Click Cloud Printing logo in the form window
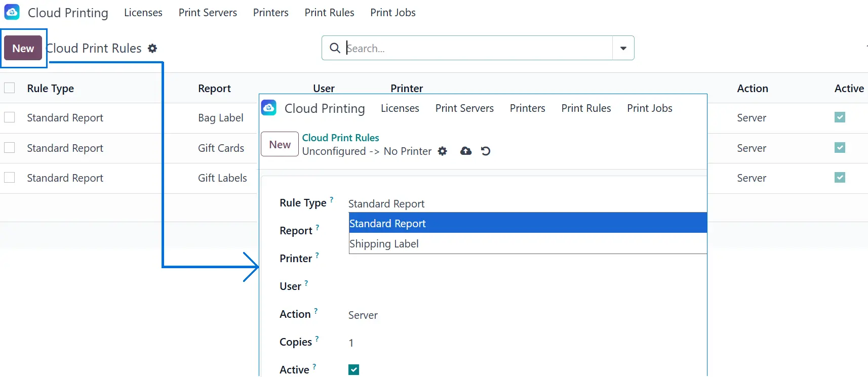 pos(268,108)
